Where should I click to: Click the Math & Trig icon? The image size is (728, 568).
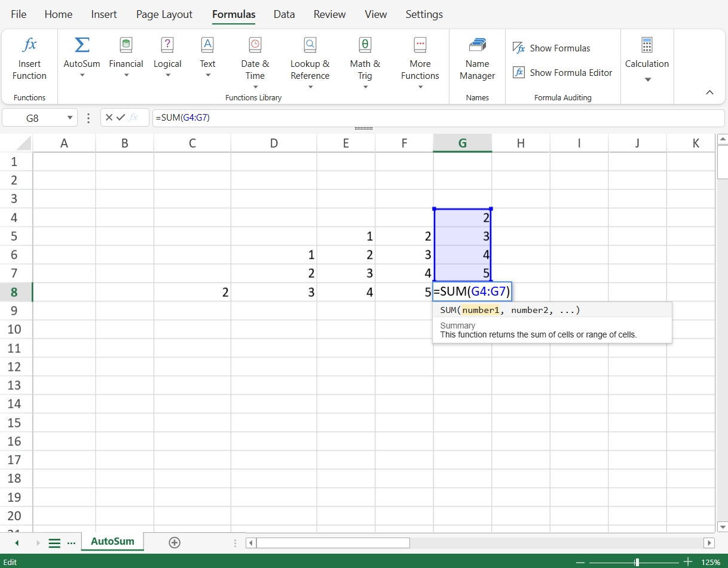[x=365, y=45]
